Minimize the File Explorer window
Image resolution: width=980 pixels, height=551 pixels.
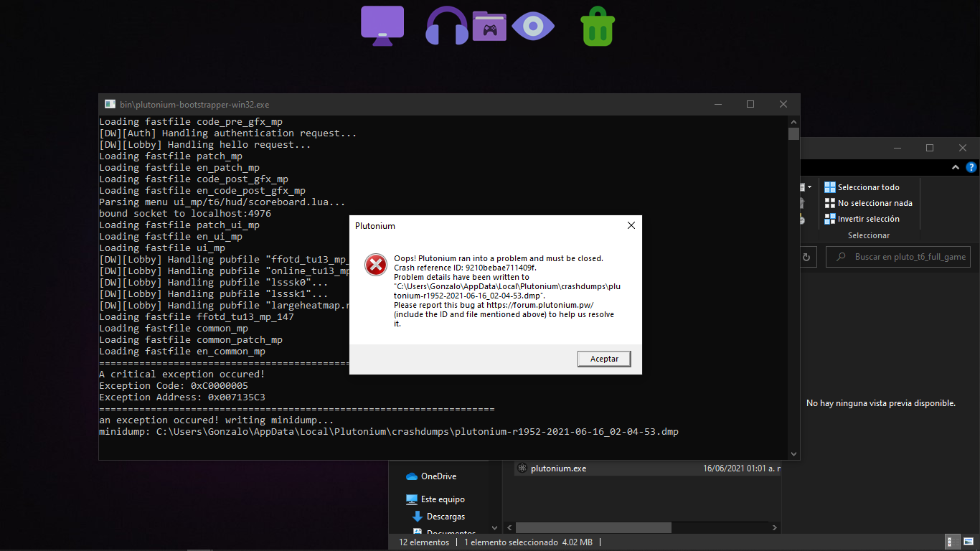pos(897,148)
